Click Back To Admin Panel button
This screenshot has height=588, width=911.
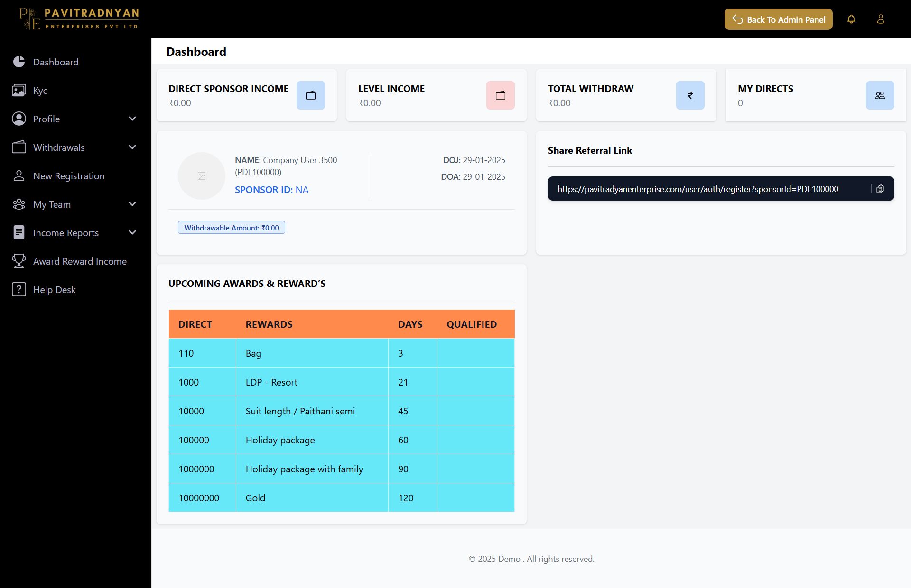(778, 19)
